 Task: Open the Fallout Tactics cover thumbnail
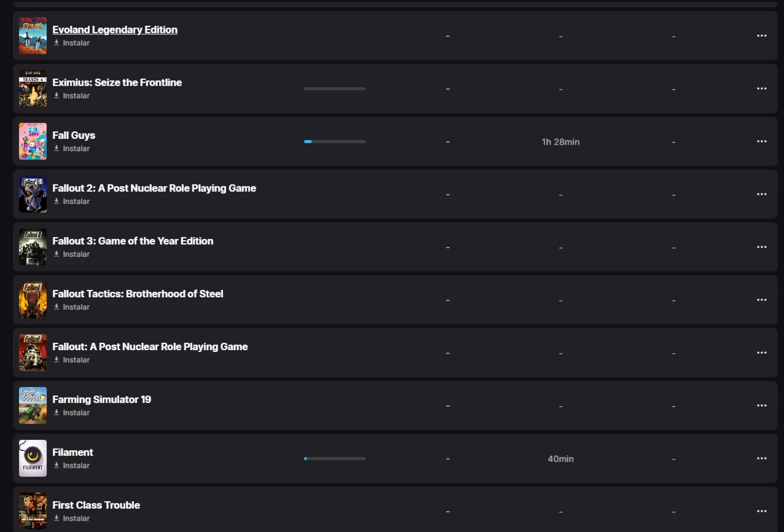tap(33, 300)
